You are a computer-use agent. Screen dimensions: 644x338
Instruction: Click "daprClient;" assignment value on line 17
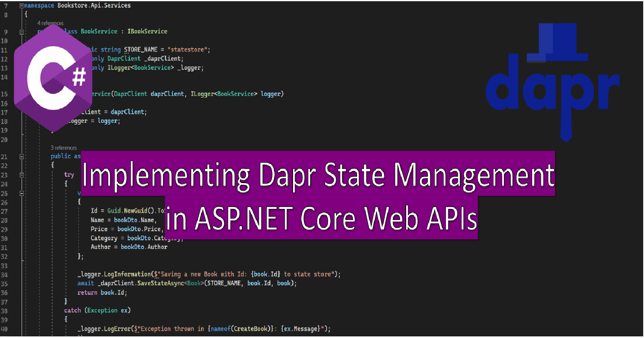pyautogui.click(x=129, y=112)
